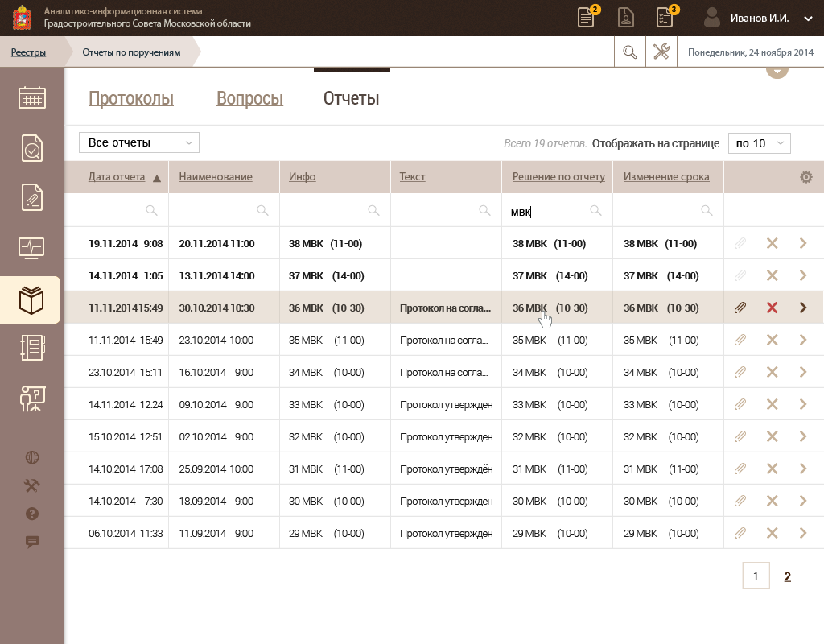
Task: Open the wrench and screwdriver tools icon
Action: pos(661,52)
